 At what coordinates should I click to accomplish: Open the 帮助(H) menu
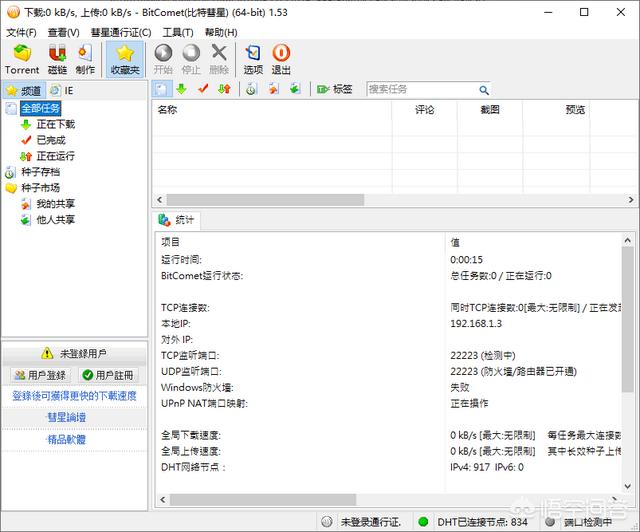(x=221, y=32)
